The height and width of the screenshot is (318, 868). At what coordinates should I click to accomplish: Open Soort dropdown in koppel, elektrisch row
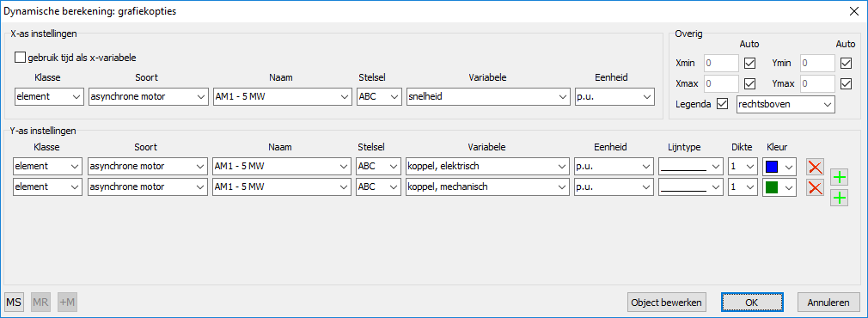tap(149, 166)
